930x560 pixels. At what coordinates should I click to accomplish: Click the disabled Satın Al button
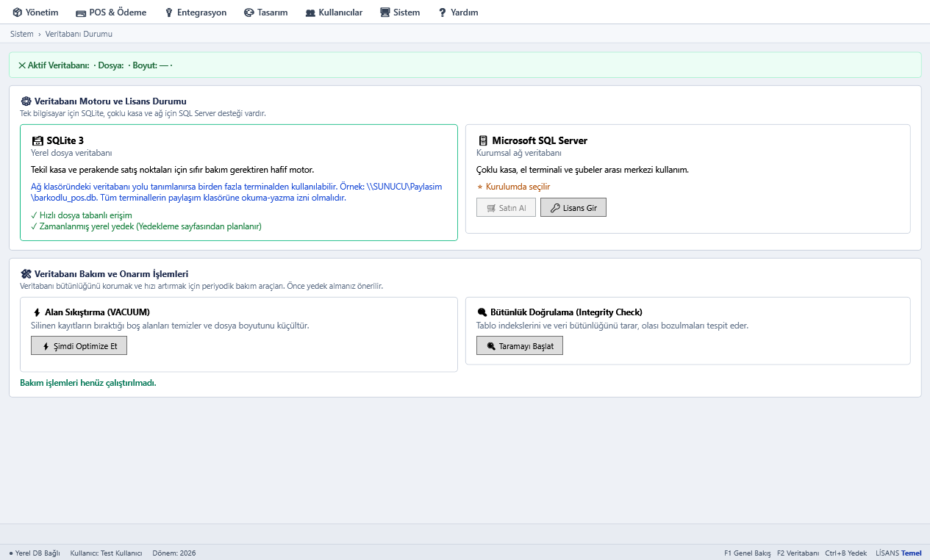506,208
